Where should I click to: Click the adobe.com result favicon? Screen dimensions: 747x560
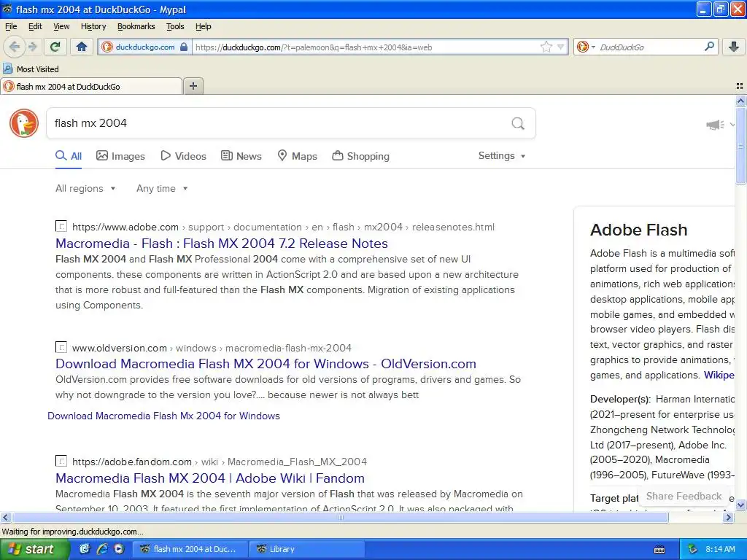coord(61,226)
